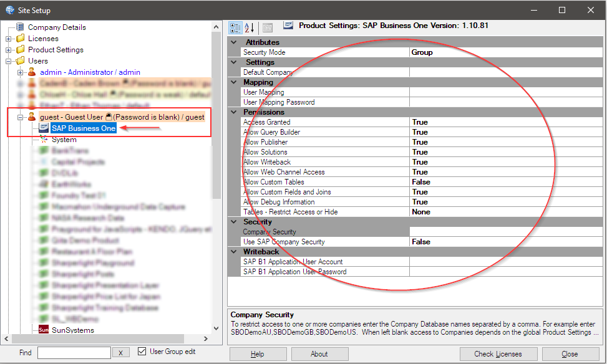Expand the Licenses tree node

click(x=8, y=39)
